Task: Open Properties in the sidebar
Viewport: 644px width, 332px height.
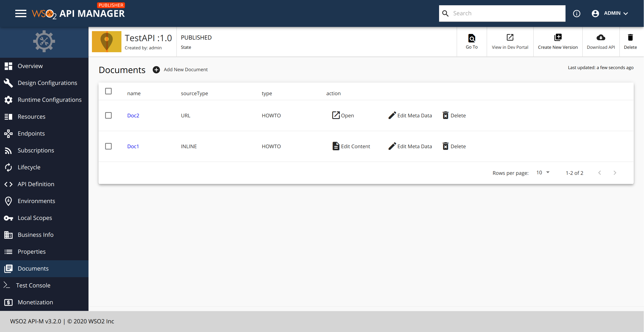Action: 44,252
